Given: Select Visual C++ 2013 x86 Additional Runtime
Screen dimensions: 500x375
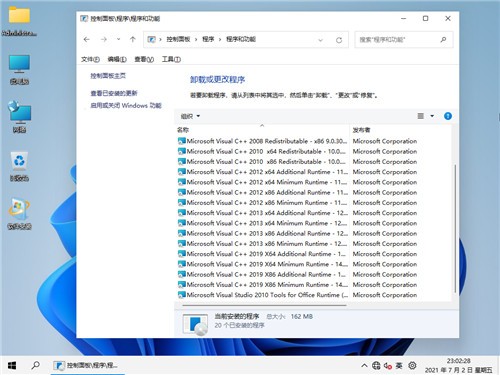Looking at the screenshot, I should click(x=263, y=234).
